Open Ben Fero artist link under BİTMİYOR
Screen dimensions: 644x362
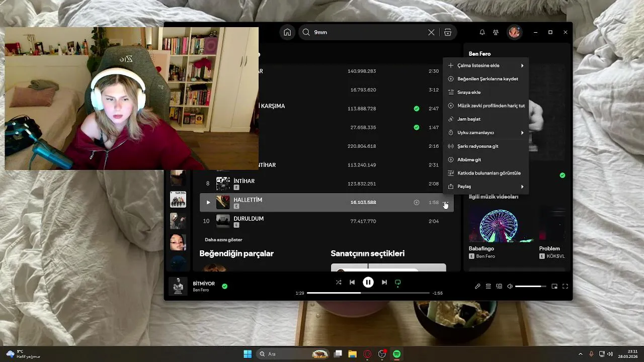(x=201, y=290)
